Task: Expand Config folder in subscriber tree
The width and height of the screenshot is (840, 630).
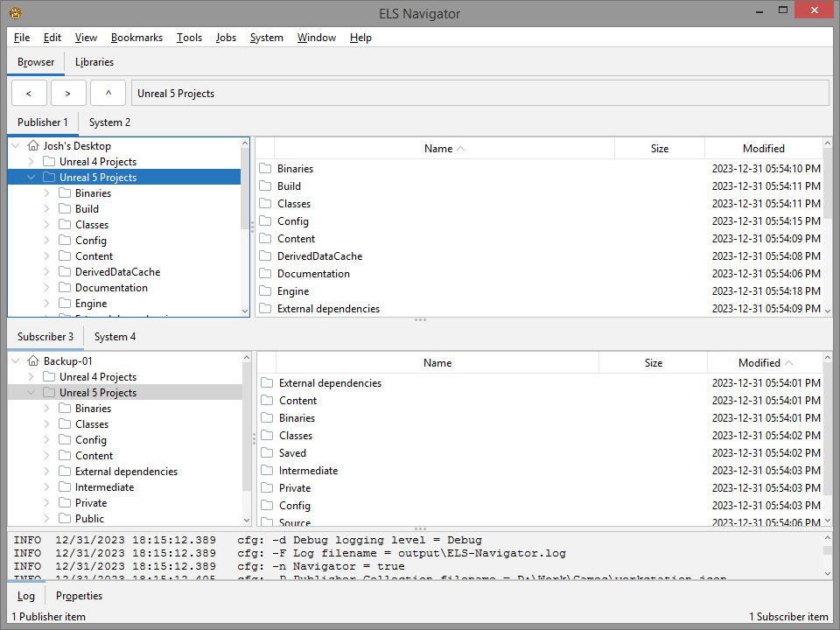Action: [46, 440]
